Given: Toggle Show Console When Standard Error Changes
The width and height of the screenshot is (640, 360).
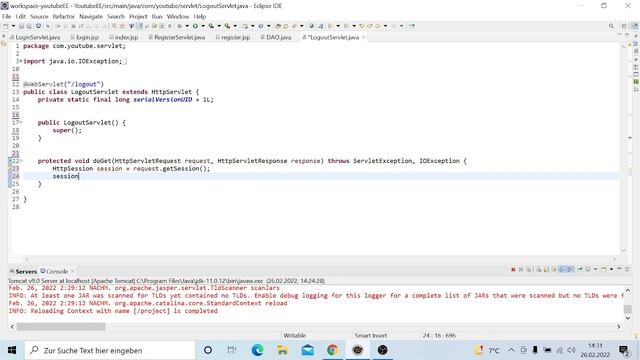Looking at the screenshot, I should tap(570, 269).
